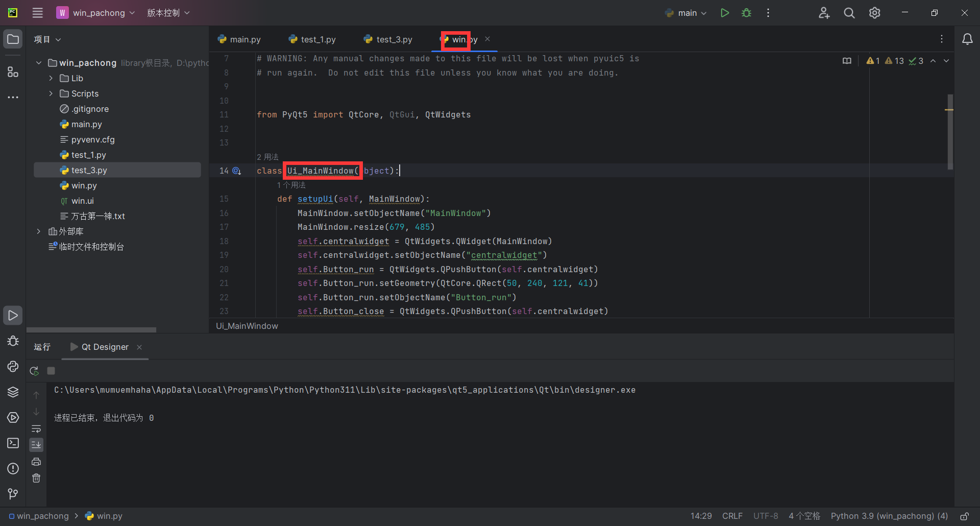
Task: Expand the Scripts folder in project tree
Action: pos(51,93)
